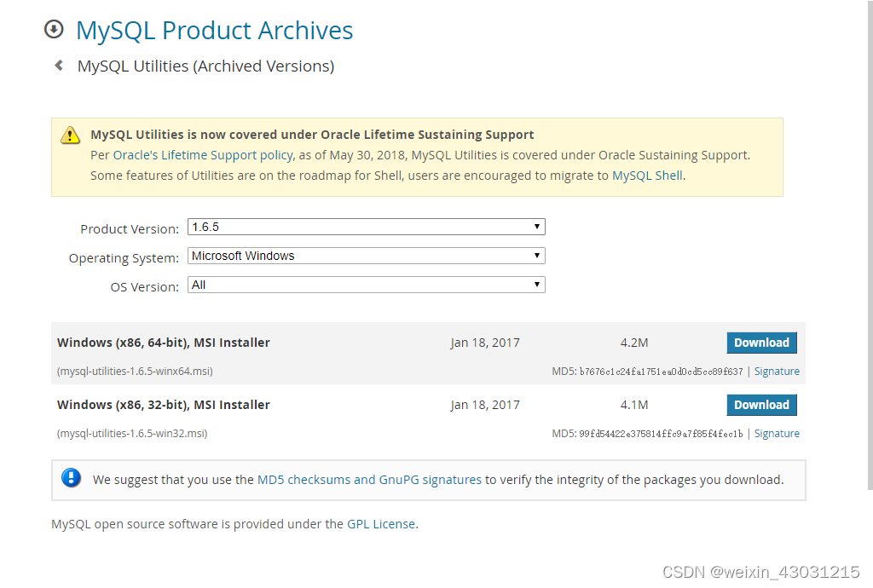Click the Jan 18, 2017 date in 32-bit row
This screenshot has width=873, height=588.
(x=485, y=405)
